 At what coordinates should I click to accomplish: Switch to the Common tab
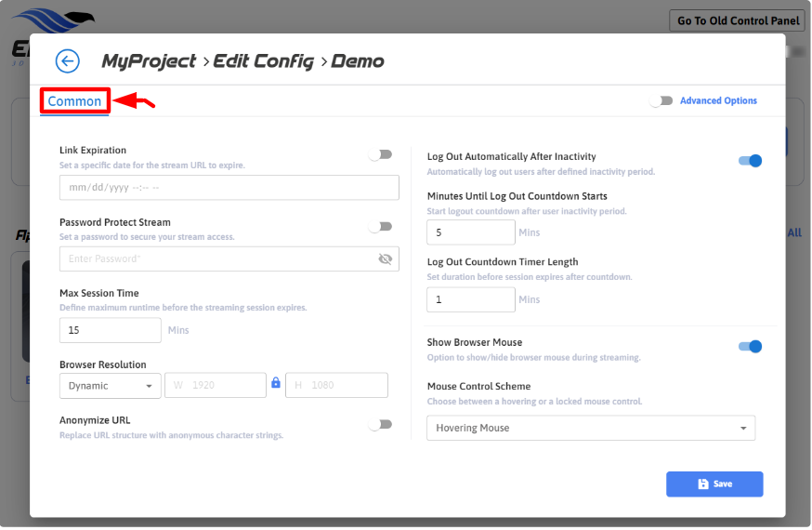coord(74,101)
